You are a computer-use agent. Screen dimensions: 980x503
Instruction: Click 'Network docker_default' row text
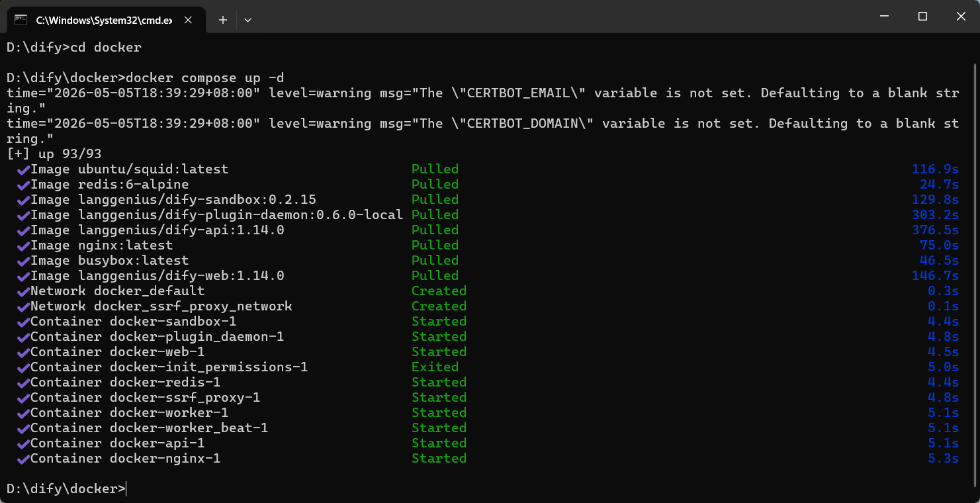click(x=118, y=291)
